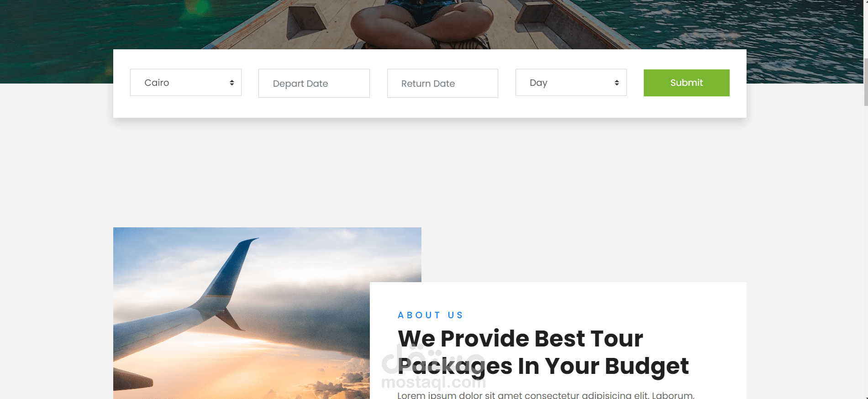Screen dimensions: 868x399
Task: Focus the Depart Date field
Action: click(x=314, y=84)
